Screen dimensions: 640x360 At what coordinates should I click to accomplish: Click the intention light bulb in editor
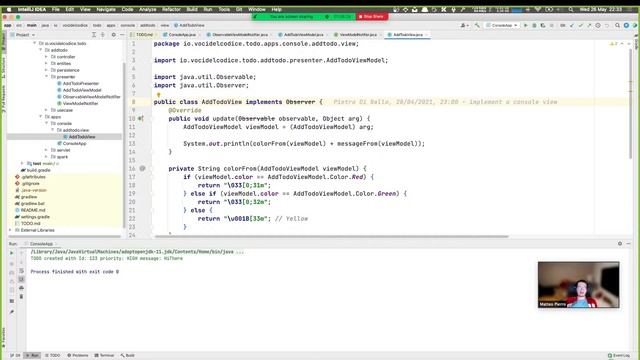[158, 95]
